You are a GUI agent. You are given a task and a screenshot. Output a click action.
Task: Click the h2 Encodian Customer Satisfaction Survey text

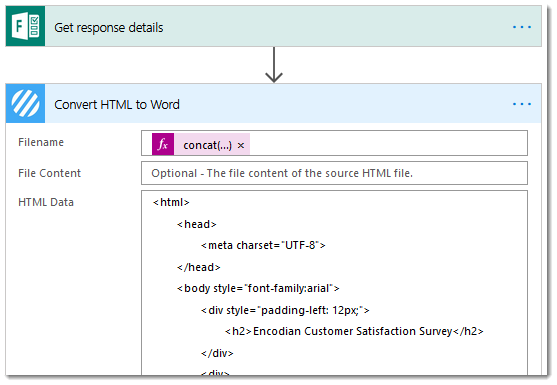[354, 331]
